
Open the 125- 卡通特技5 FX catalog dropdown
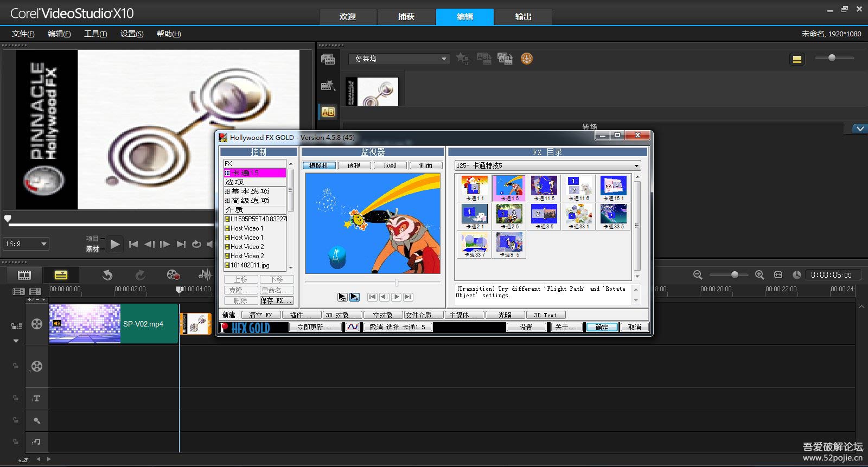(548, 165)
